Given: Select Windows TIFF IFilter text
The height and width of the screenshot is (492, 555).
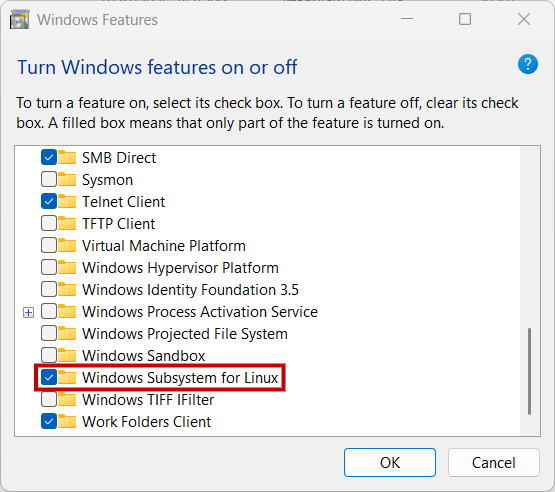Looking at the screenshot, I should 148,400.
